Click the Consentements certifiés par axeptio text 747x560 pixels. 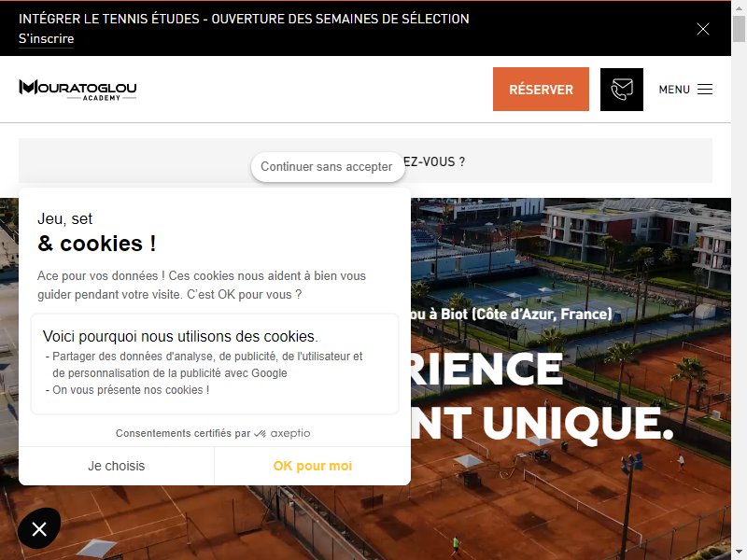coord(213,433)
